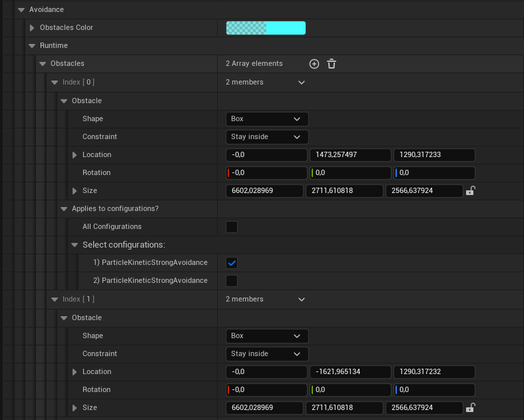Collapse Select configurations group
This screenshot has height=420, width=524.
(x=75, y=245)
